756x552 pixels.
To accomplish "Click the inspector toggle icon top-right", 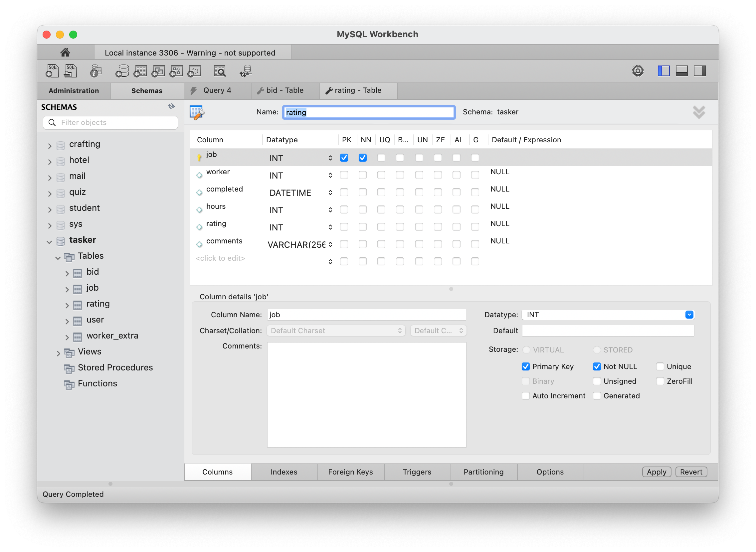I will coord(700,71).
